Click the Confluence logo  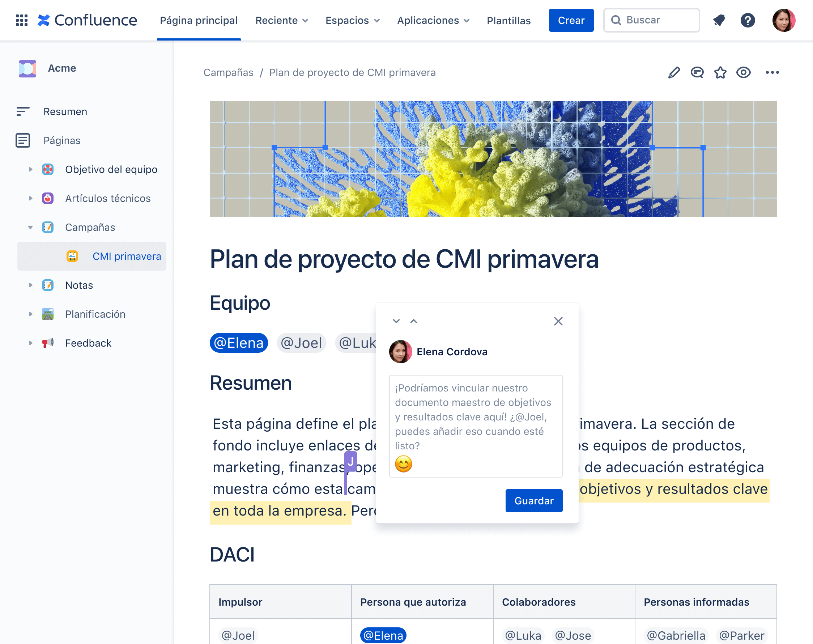click(87, 20)
